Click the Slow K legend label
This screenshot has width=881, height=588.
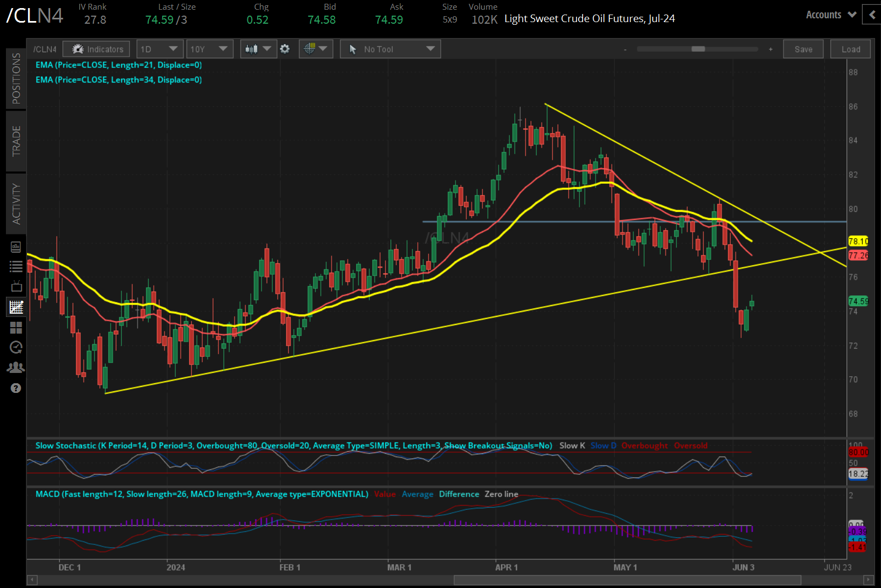tap(572, 446)
